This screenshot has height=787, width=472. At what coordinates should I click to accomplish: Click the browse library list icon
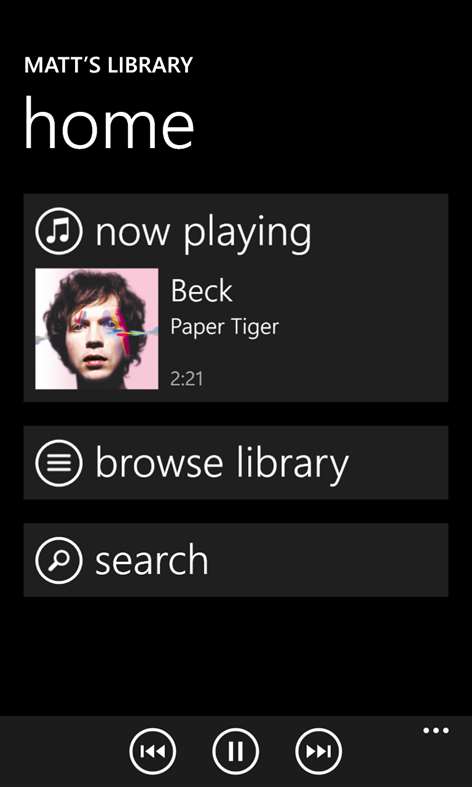[59, 463]
